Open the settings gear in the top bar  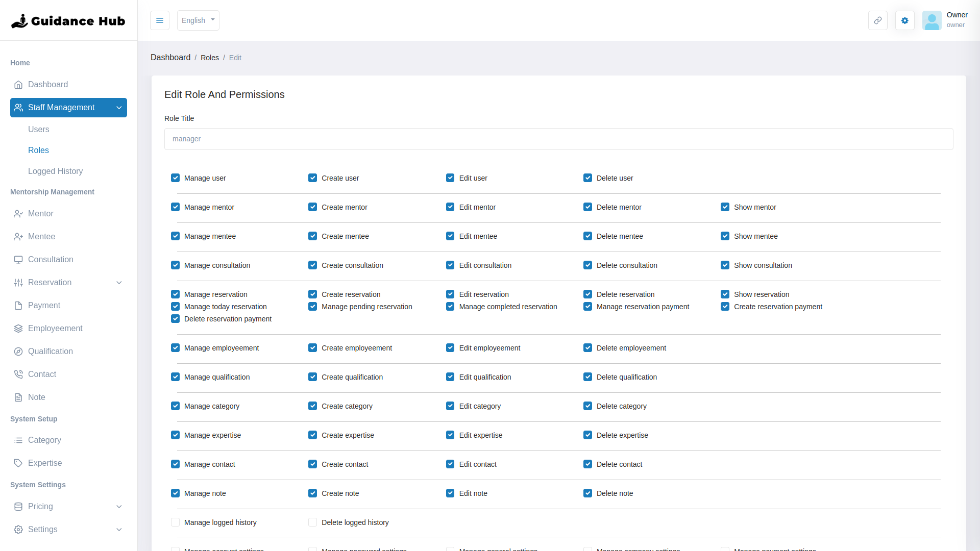pos(904,20)
